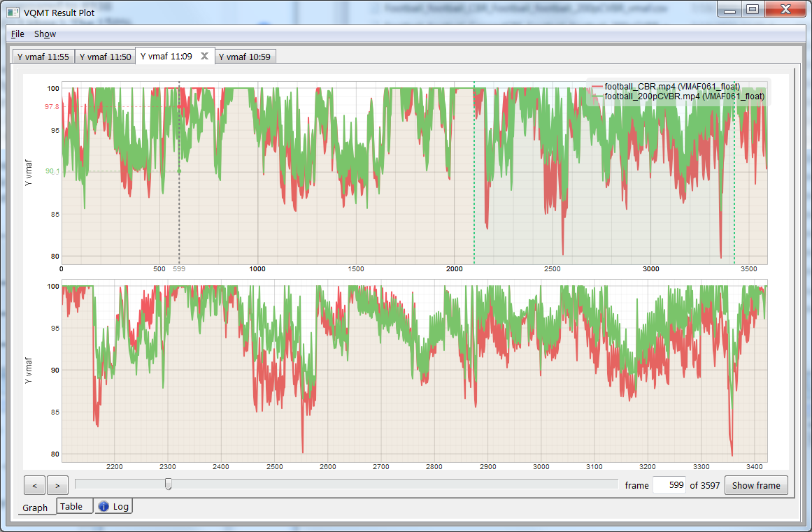Image resolution: width=812 pixels, height=532 pixels.
Task: Click the frame 599 marker label on x-axis
Action: click(179, 269)
